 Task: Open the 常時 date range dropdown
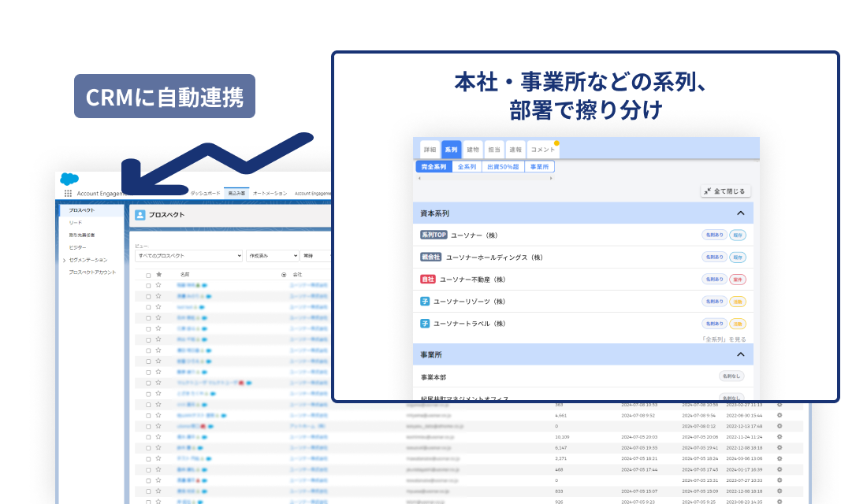pos(316,256)
